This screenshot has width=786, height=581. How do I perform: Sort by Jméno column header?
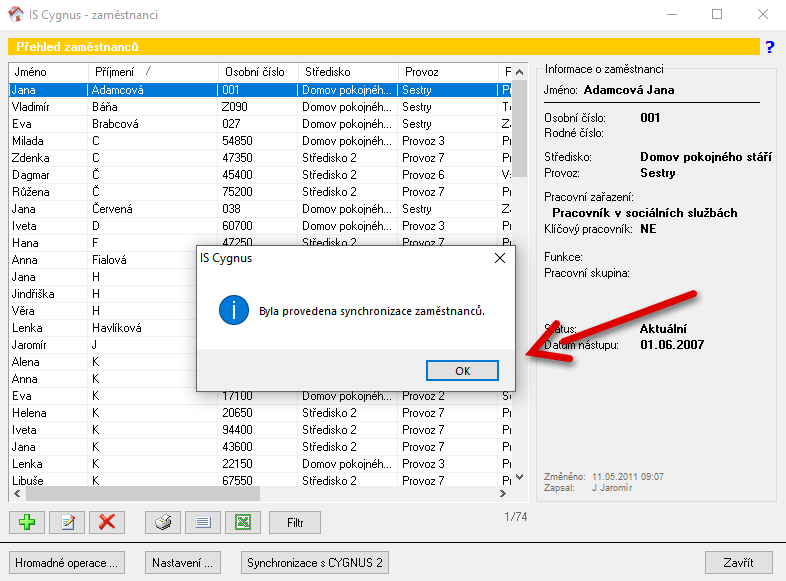tap(49, 72)
